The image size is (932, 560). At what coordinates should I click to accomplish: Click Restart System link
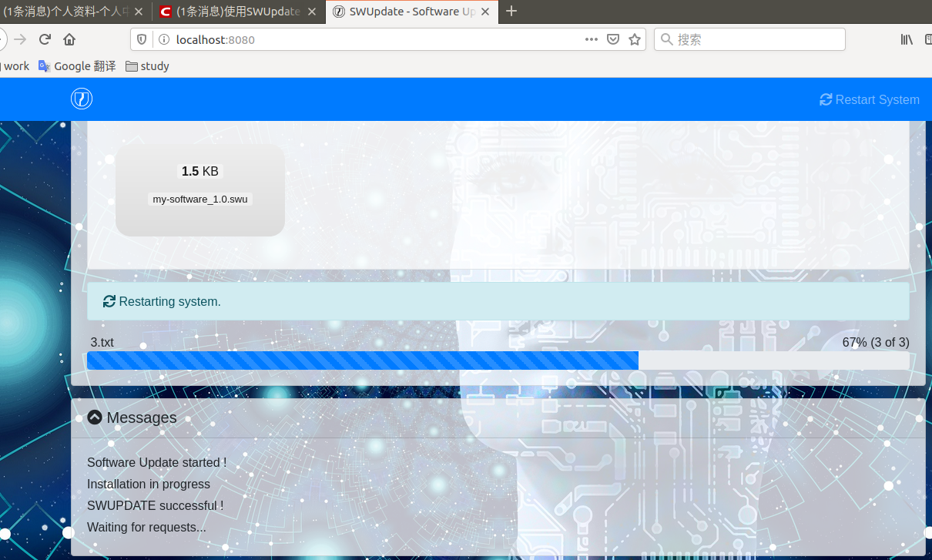870,99
